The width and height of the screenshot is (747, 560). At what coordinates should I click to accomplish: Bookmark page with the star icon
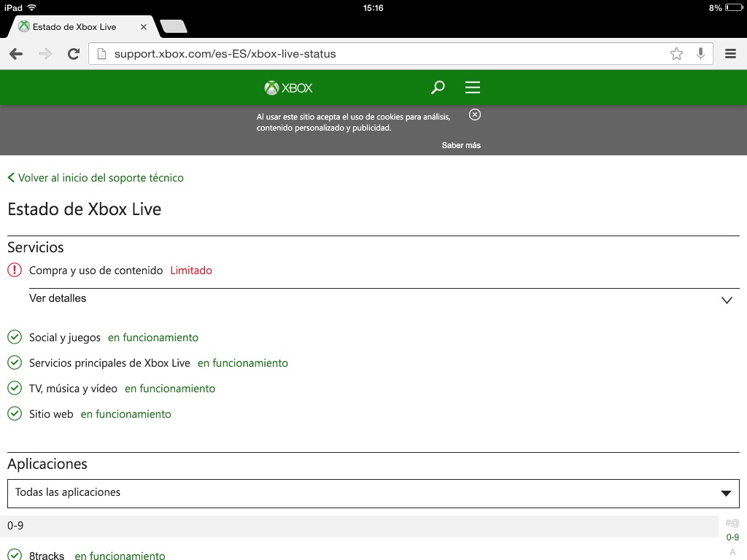coord(676,54)
